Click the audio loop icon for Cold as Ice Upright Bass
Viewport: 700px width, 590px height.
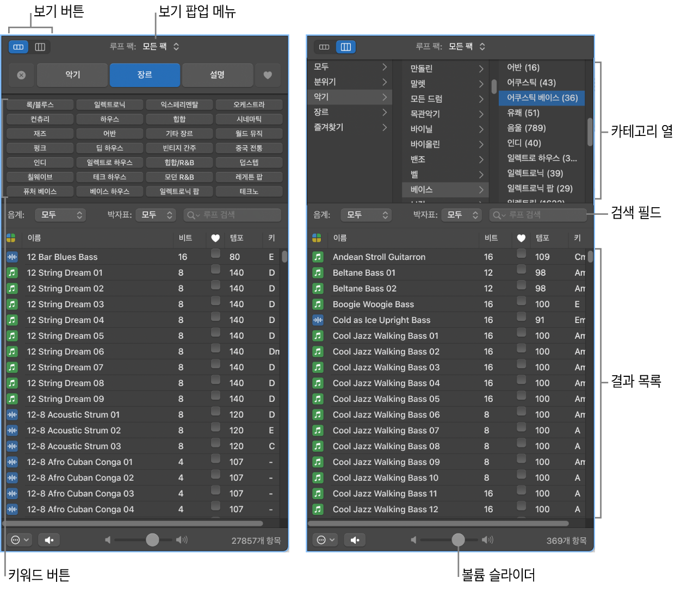click(x=318, y=320)
